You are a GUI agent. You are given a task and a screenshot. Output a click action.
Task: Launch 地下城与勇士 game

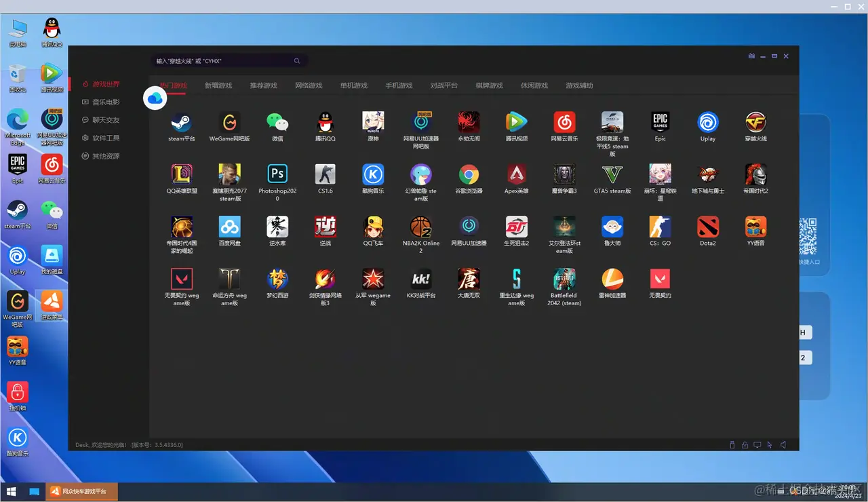708,174
